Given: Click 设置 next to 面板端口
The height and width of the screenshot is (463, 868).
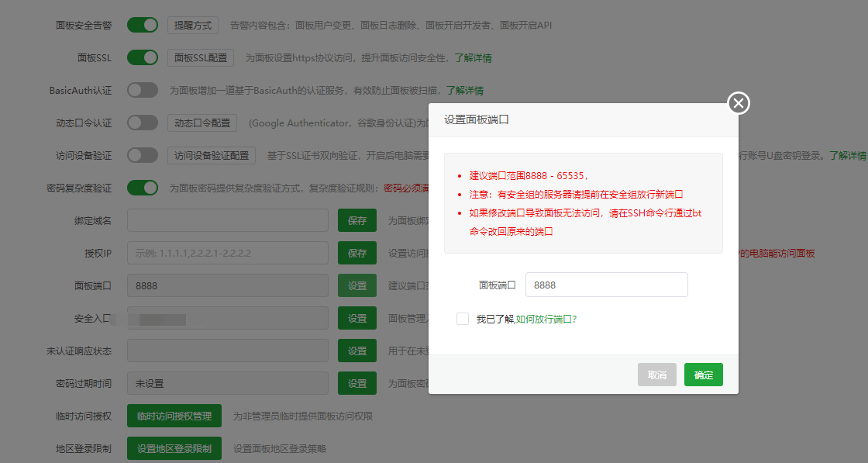Looking at the screenshot, I should click(357, 285).
